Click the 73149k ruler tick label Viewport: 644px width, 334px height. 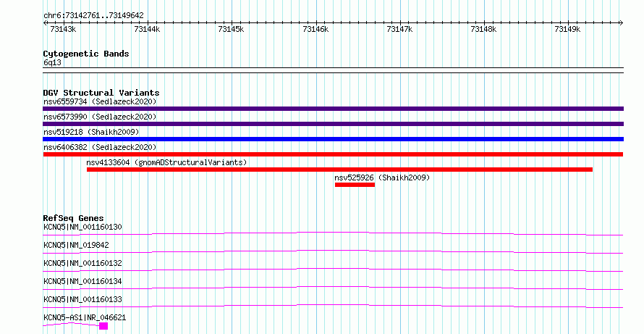tap(567, 30)
